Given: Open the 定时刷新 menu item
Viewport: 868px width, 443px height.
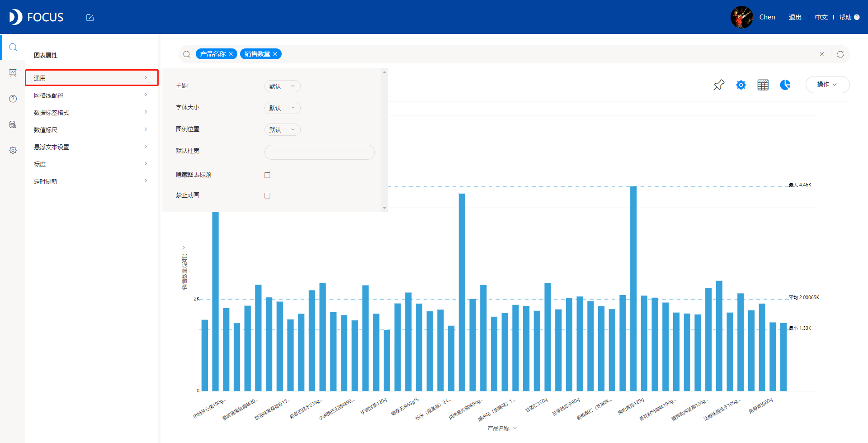Looking at the screenshot, I should click(x=92, y=181).
